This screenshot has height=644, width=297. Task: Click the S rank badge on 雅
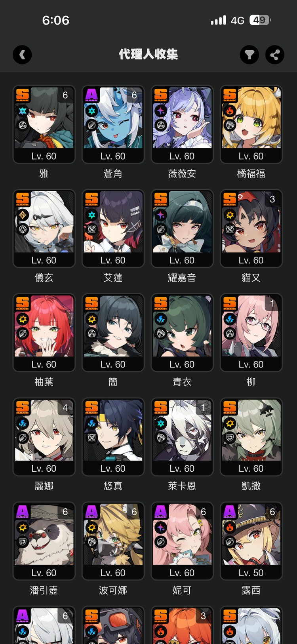[x=23, y=95]
